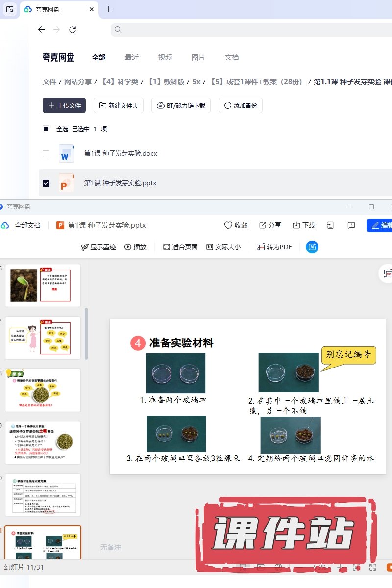Click the feedback comment icon
392x588 pixels.
click(351, 225)
